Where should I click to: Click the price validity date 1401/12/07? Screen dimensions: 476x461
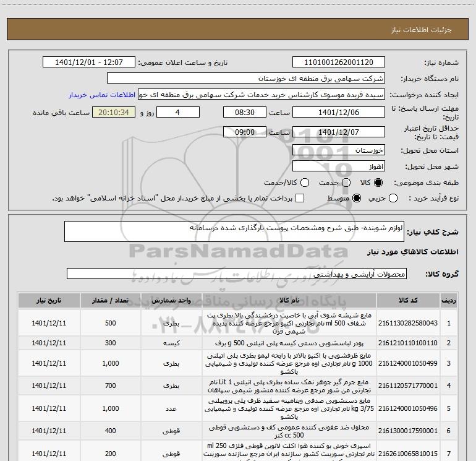point(338,132)
